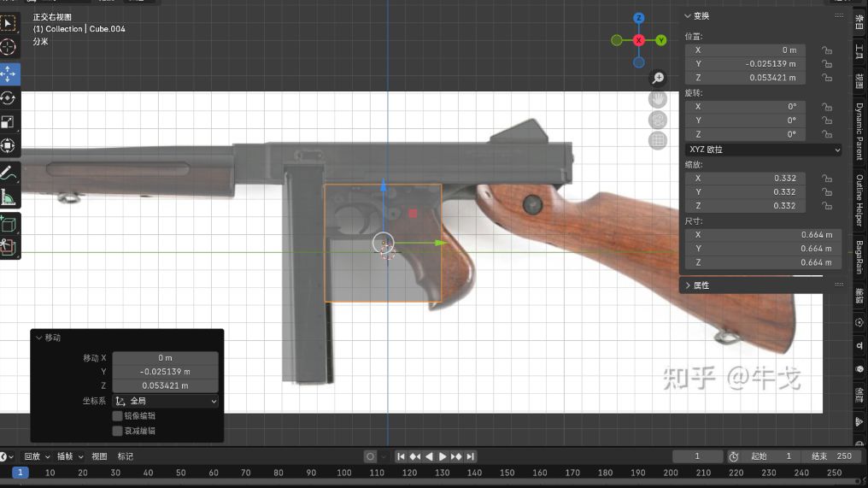Play animation in reverse
The width and height of the screenshot is (868, 488).
coord(429,456)
